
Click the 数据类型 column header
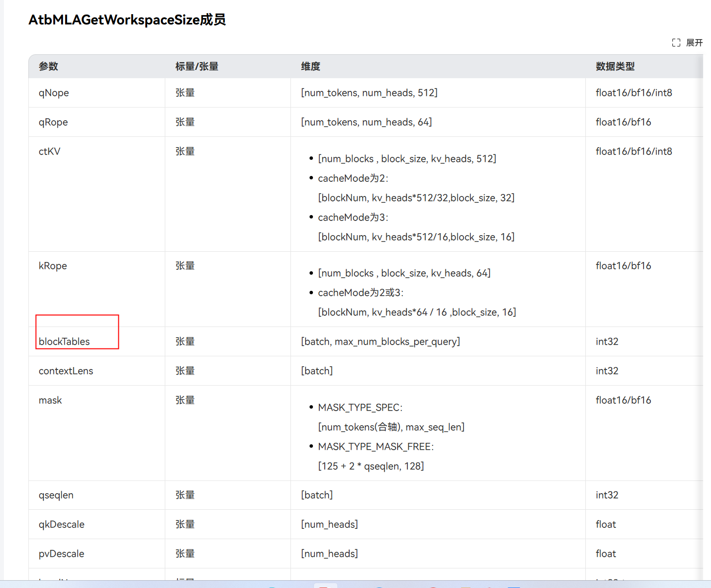[x=615, y=66]
